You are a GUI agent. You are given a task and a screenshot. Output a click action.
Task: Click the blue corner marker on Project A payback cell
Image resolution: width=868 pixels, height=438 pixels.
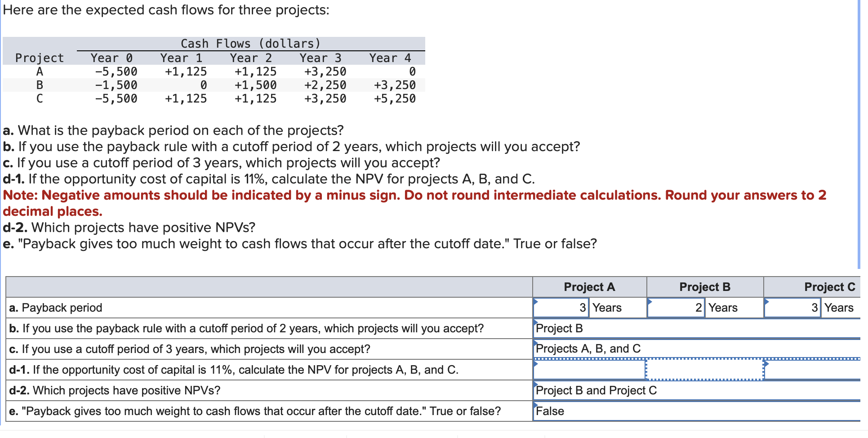(535, 300)
